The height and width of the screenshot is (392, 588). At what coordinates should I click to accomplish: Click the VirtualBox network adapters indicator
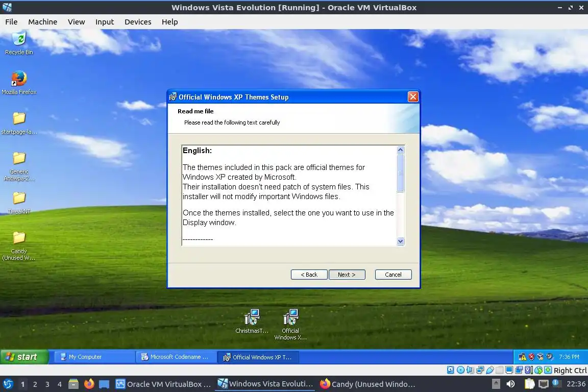tap(480, 370)
